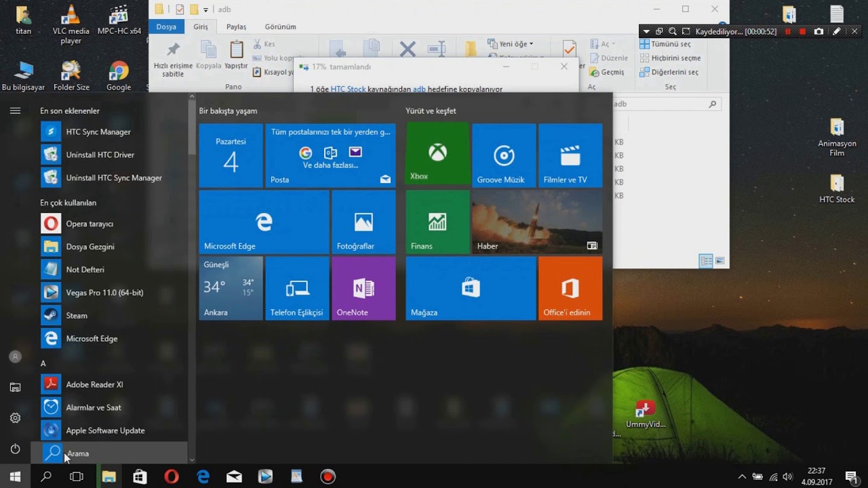Open the Start menu power options

tap(15, 449)
